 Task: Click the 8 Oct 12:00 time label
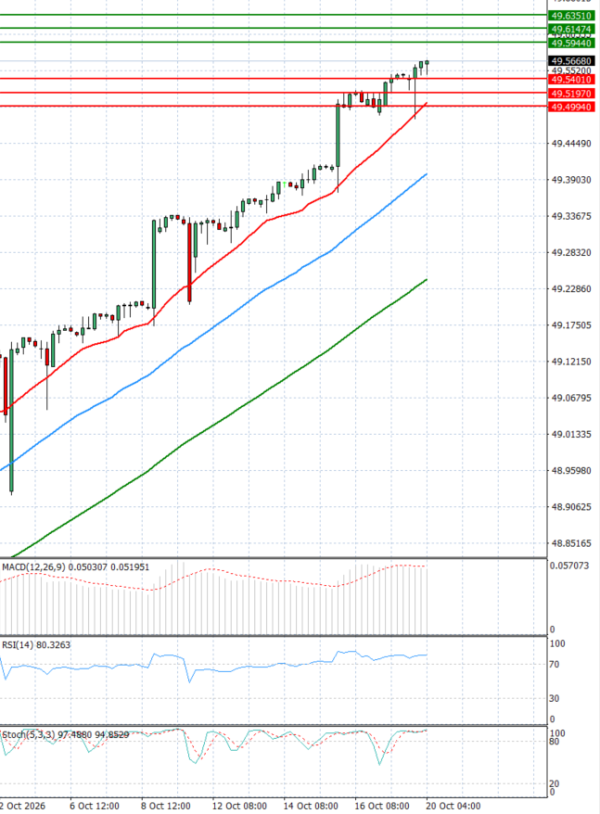pos(166,806)
